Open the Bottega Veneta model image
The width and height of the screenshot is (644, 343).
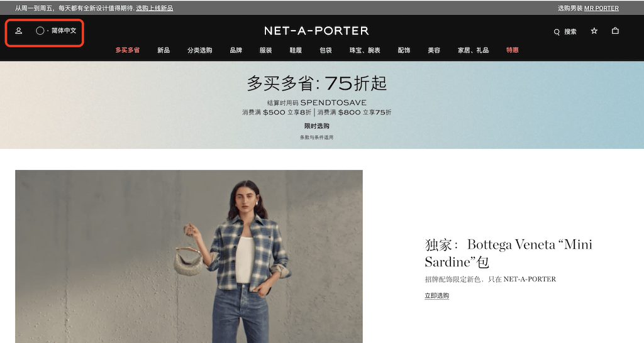tap(189, 256)
